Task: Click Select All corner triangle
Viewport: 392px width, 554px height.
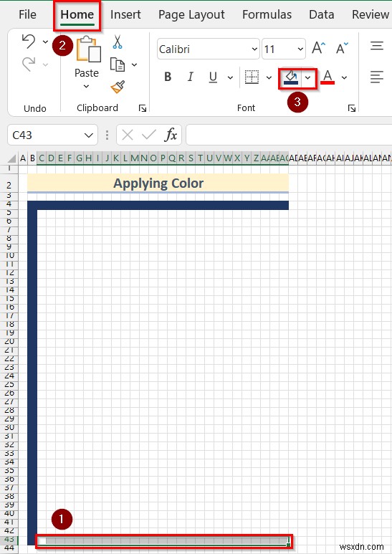Action: (12, 158)
